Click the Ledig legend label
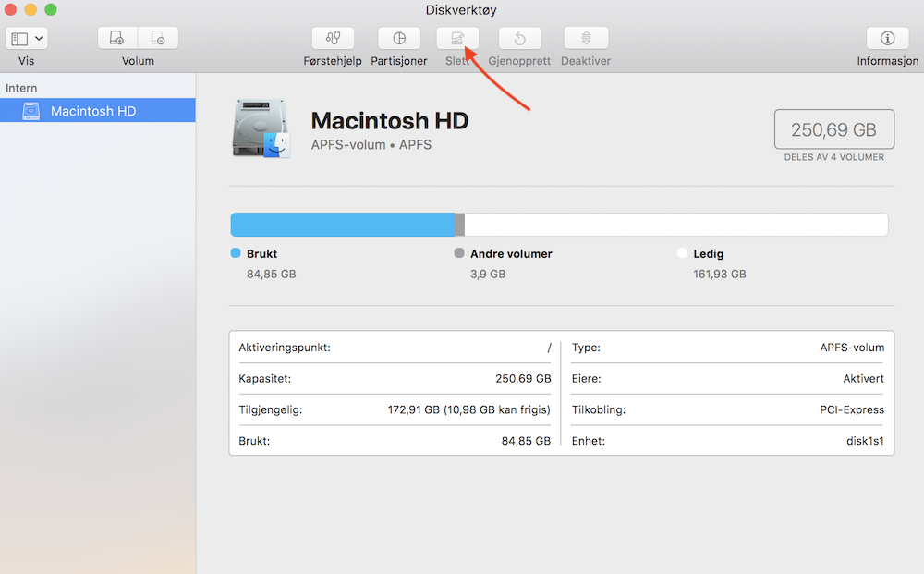The height and width of the screenshot is (574, 924). tap(709, 254)
